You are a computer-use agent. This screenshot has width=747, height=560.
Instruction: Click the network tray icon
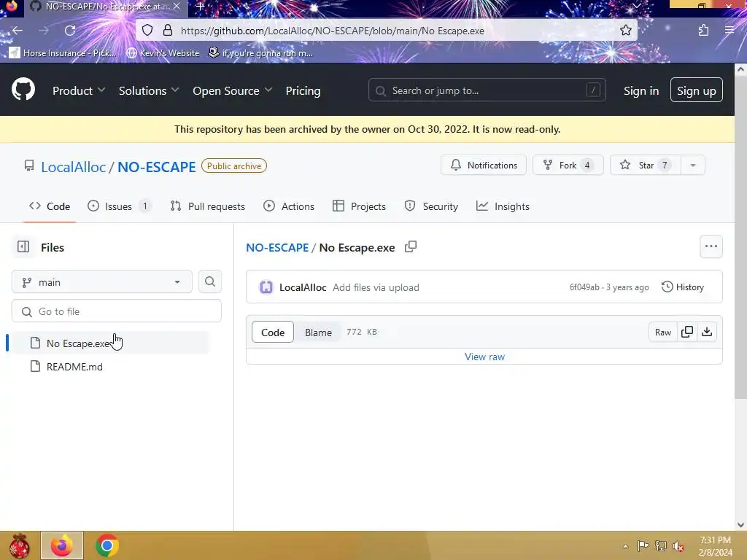[661, 545]
